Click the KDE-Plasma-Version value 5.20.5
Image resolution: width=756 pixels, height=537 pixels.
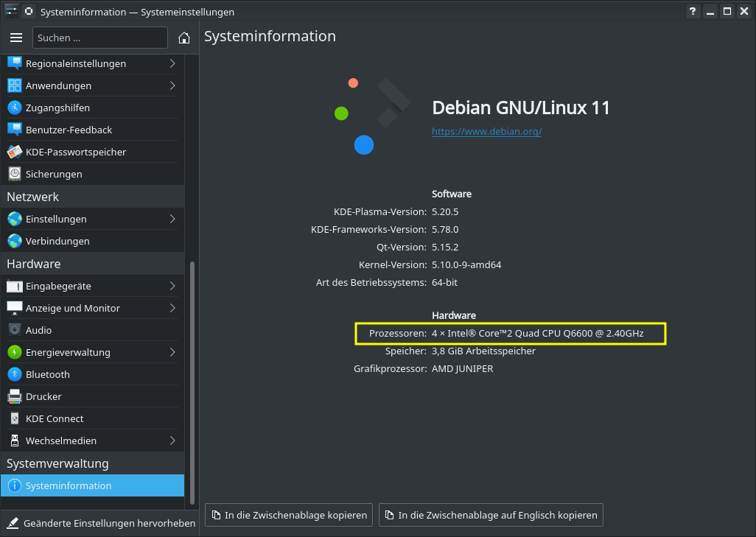tap(445, 211)
